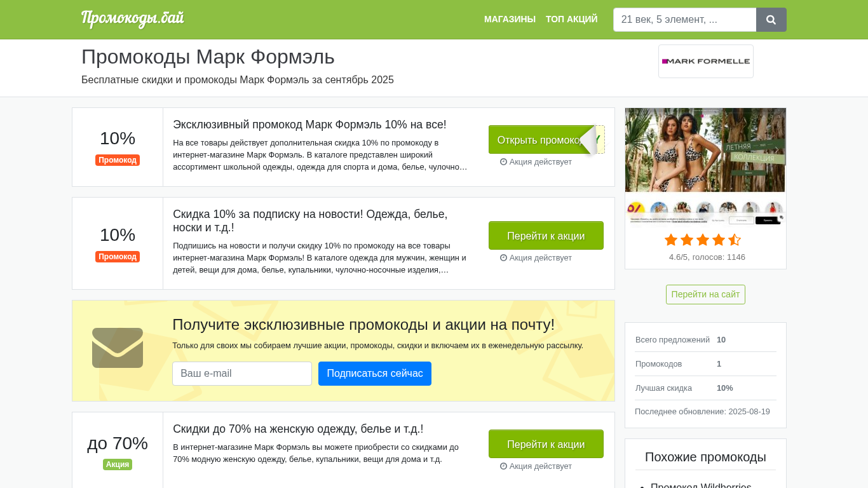Click the envelope icon in newsletter banner
The height and width of the screenshot is (488, 868).
pos(118,348)
